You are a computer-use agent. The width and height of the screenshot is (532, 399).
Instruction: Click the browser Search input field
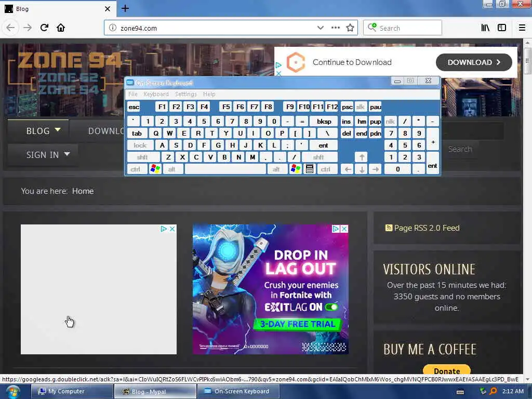[x=403, y=28]
